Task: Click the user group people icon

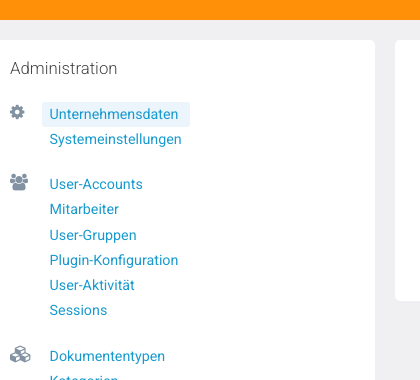Action: (19, 182)
